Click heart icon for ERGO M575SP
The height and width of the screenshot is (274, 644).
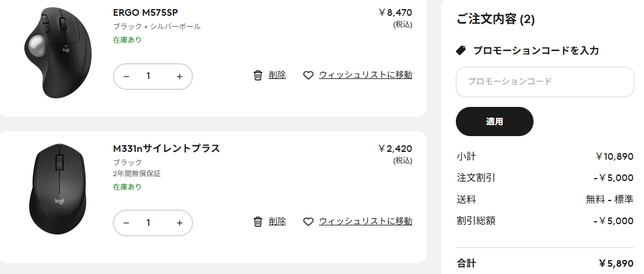coord(308,75)
